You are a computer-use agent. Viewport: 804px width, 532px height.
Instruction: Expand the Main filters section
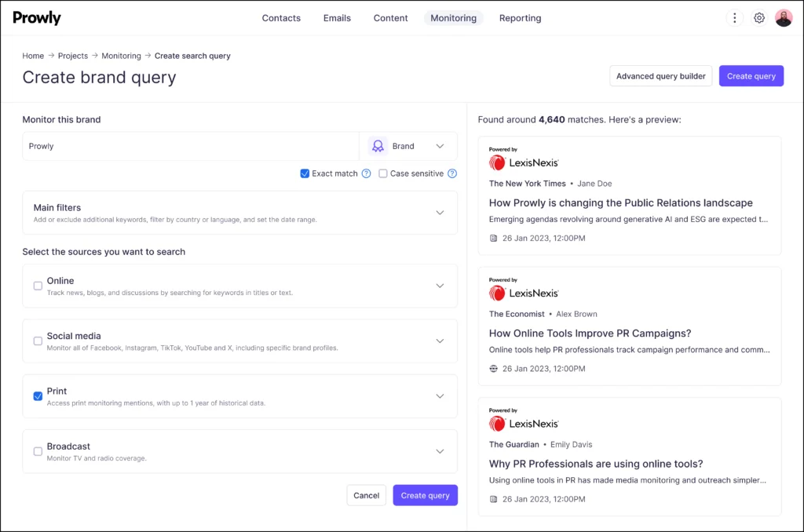click(440, 213)
